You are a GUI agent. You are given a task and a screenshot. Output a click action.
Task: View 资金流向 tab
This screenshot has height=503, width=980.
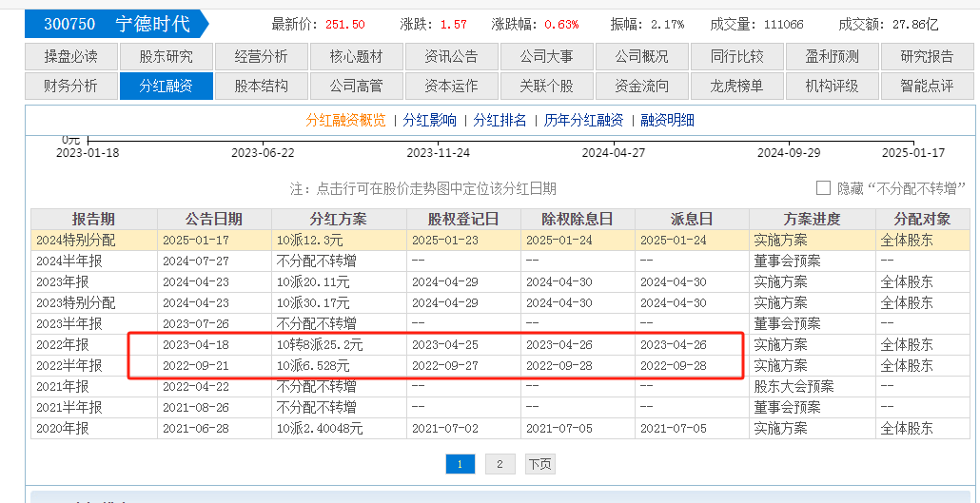tap(642, 87)
